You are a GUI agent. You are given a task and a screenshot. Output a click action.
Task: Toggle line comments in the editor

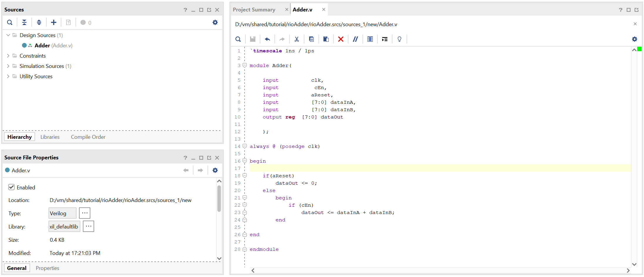[x=355, y=39]
